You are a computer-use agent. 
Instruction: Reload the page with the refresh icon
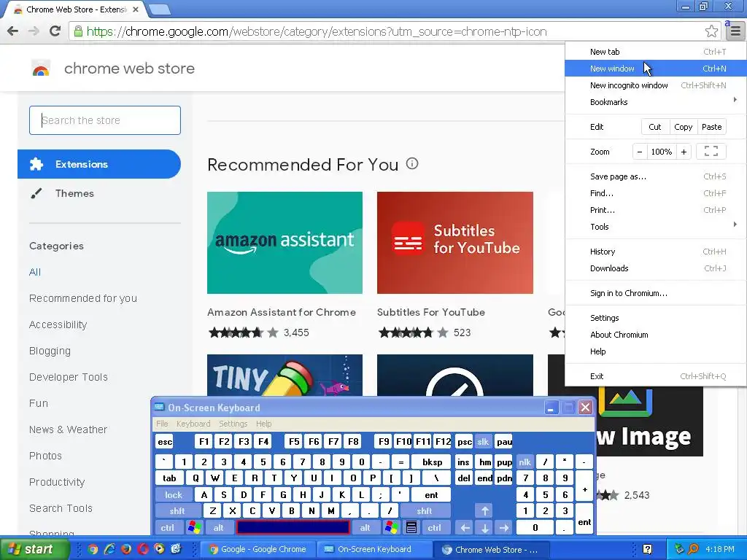(55, 31)
